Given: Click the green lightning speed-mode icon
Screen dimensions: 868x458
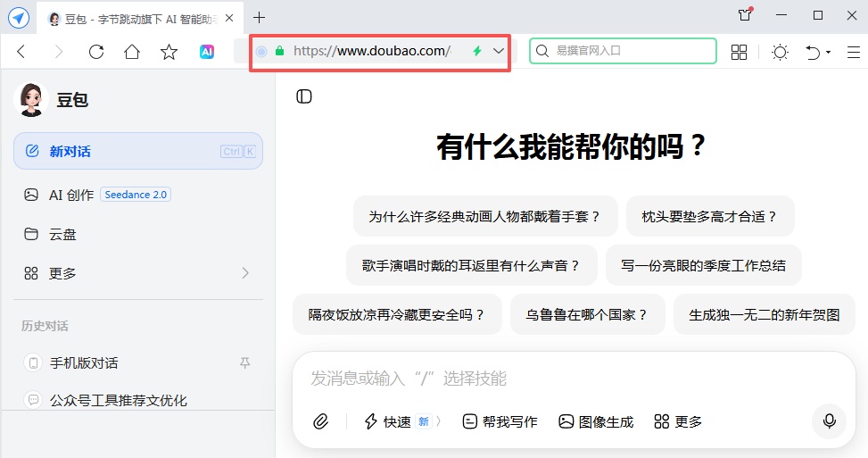Looking at the screenshot, I should [x=476, y=51].
